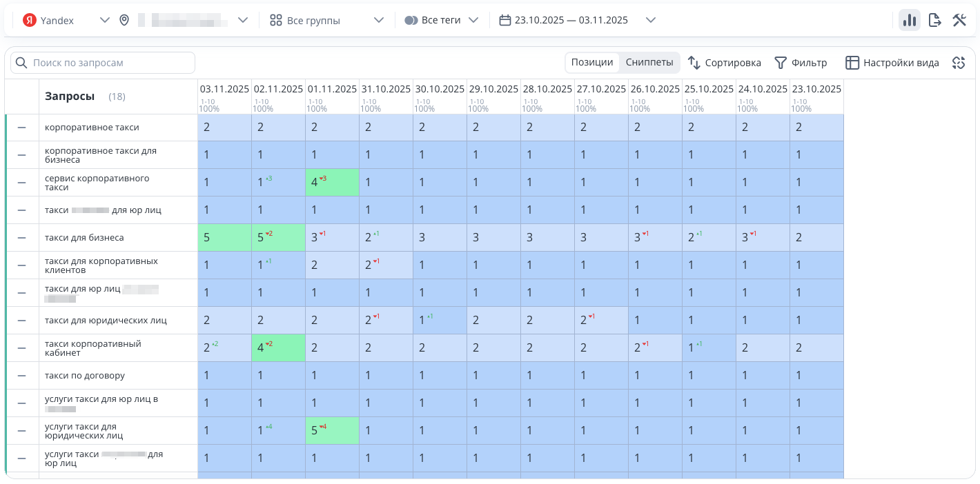Focus the Поиск по запросам search field
Viewport: 980px width, 484px height.
click(110, 63)
